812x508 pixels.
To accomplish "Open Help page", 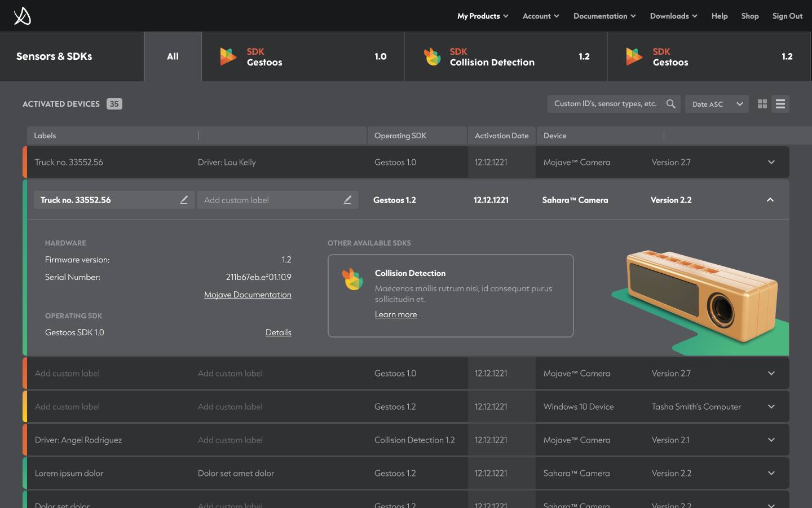I will pyautogui.click(x=720, y=16).
